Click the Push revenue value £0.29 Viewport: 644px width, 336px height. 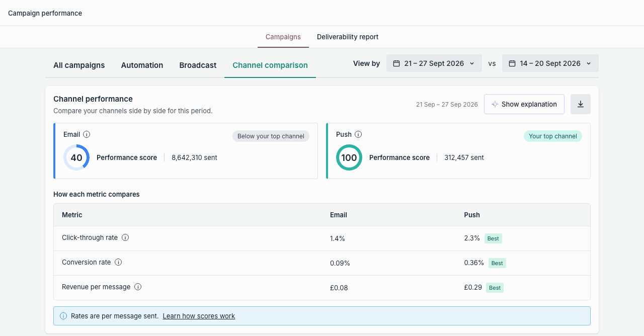(x=473, y=287)
